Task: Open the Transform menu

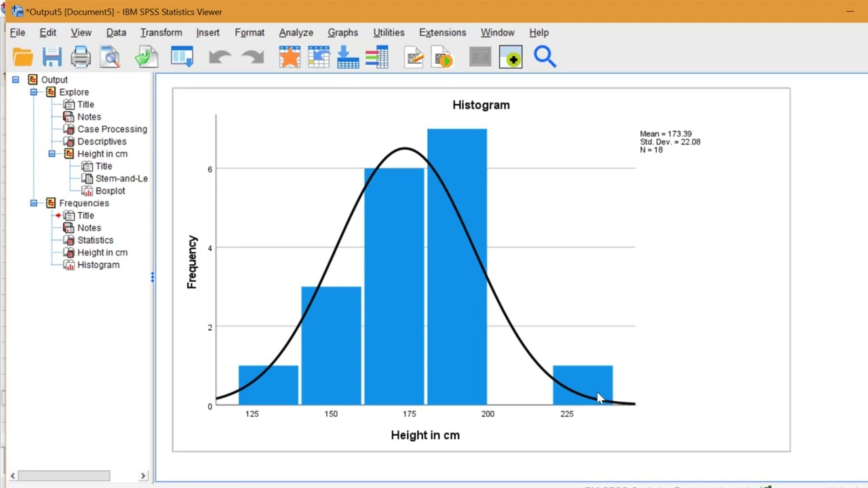Action: (x=161, y=33)
